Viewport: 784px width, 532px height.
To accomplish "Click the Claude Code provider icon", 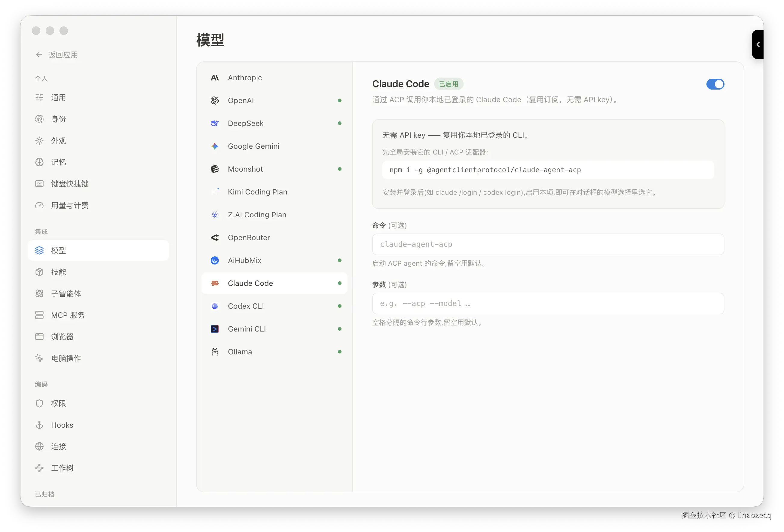I will (215, 283).
